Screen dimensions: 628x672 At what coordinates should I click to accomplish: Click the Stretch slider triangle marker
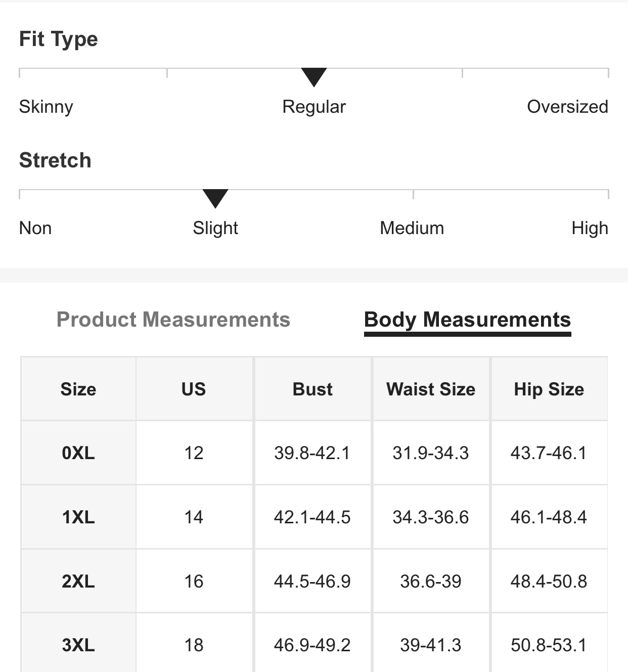click(x=215, y=199)
